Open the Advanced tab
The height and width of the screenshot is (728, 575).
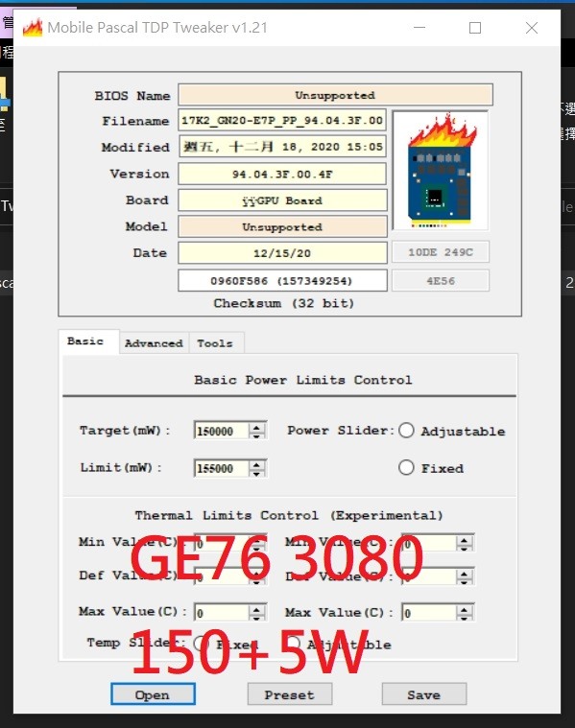pyautogui.click(x=154, y=343)
